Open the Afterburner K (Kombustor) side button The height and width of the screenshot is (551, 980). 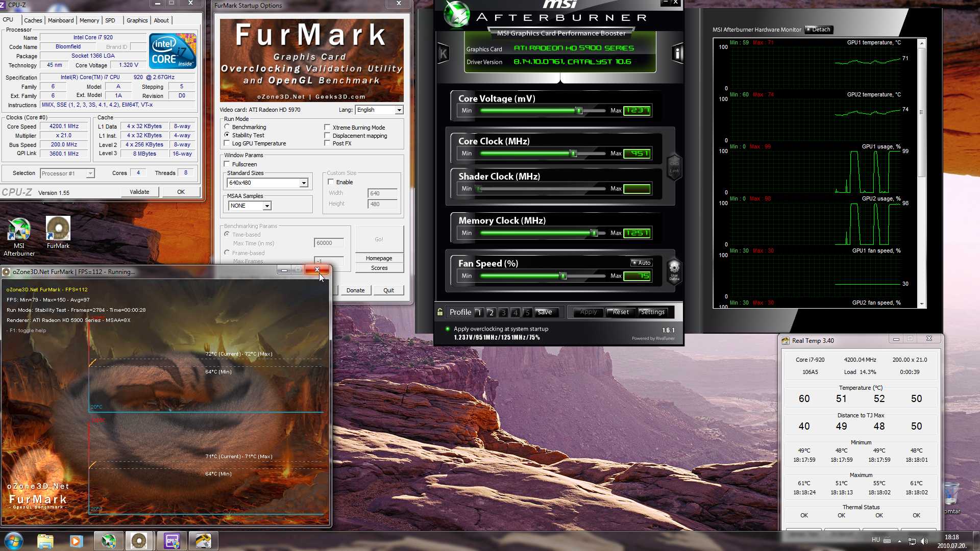point(443,53)
